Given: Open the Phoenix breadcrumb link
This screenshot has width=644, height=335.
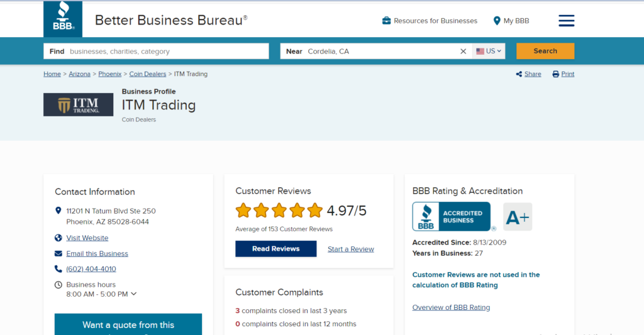Looking at the screenshot, I should [109, 74].
